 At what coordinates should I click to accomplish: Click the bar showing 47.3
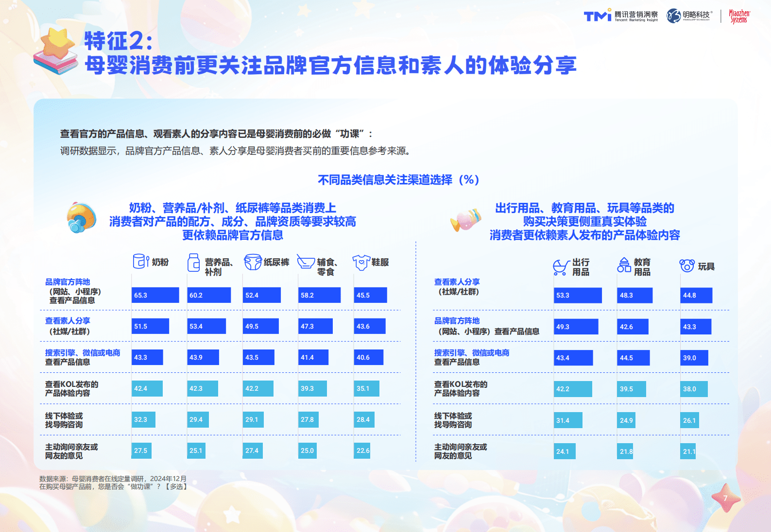pos(315,326)
